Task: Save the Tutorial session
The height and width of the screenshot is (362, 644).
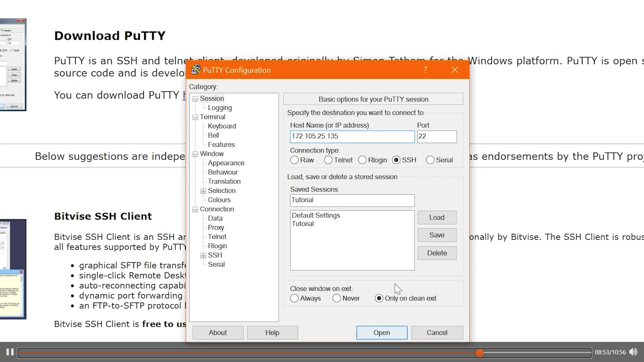Action: (437, 235)
